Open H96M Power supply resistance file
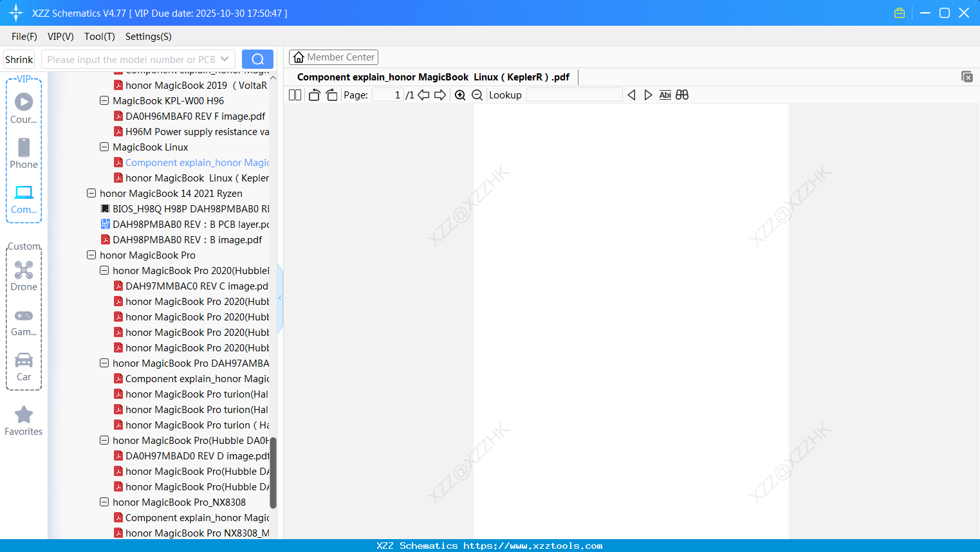Viewport: 980px width, 552px height. pos(198,132)
